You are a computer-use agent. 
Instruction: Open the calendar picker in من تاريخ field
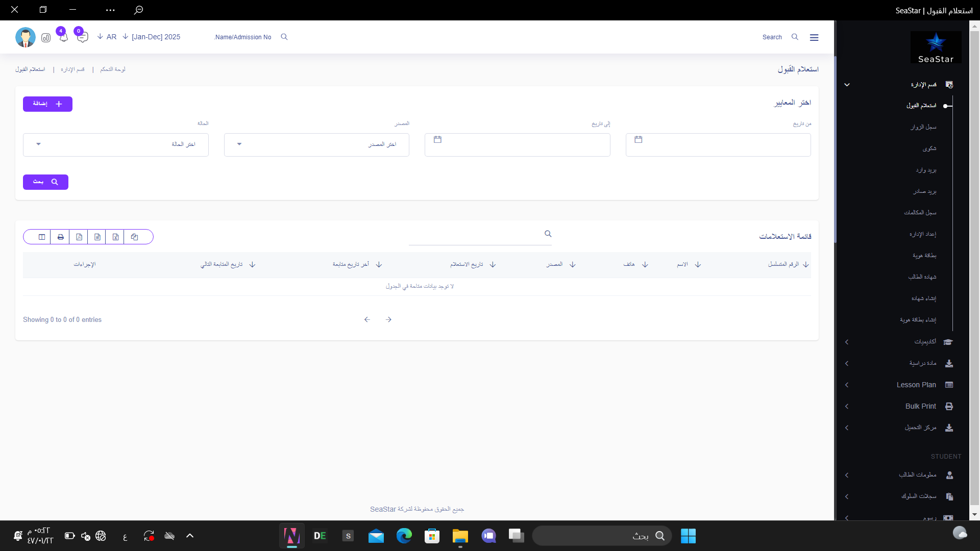point(639,139)
